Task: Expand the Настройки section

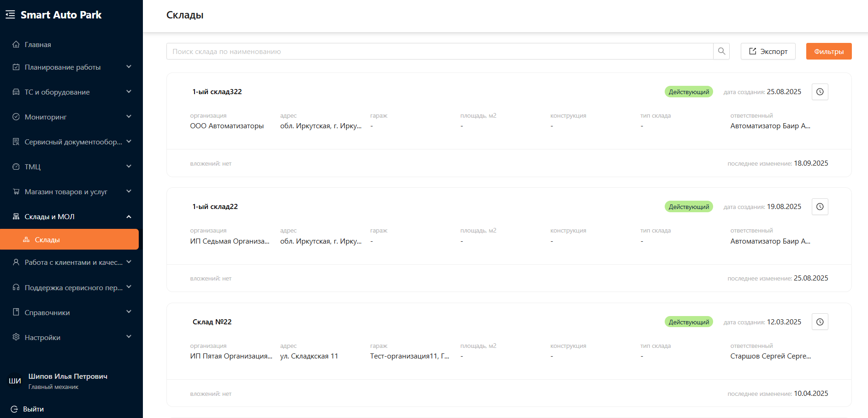Action: (x=129, y=337)
